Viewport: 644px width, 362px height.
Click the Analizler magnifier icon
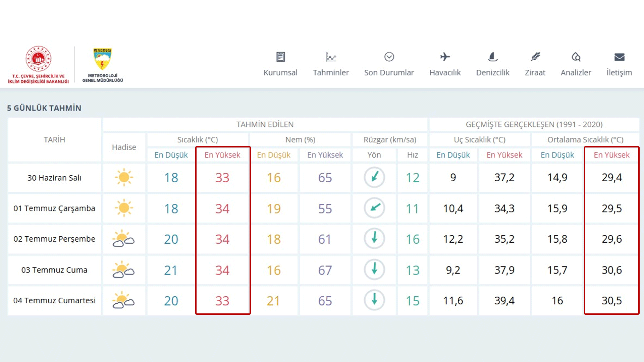point(576,57)
